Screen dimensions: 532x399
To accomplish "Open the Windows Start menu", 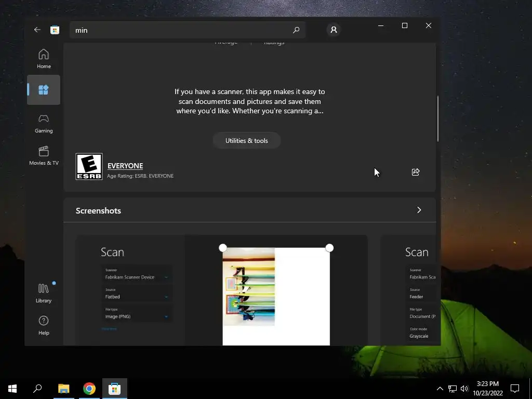I will coord(12,389).
